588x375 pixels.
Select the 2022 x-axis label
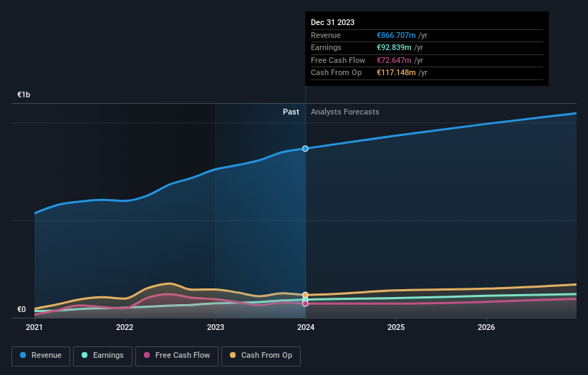point(125,327)
